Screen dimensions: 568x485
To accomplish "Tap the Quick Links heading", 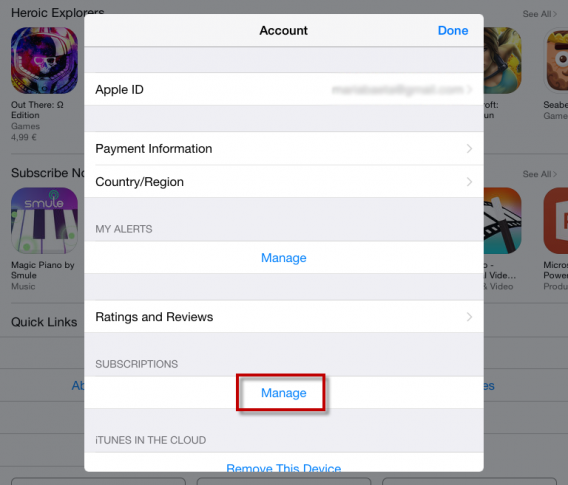I will (44, 322).
